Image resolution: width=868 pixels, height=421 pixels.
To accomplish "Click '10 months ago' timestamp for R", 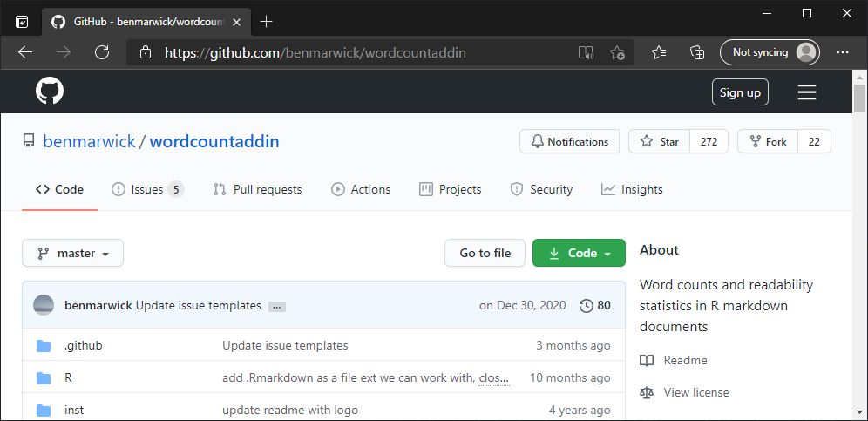I will (570, 377).
